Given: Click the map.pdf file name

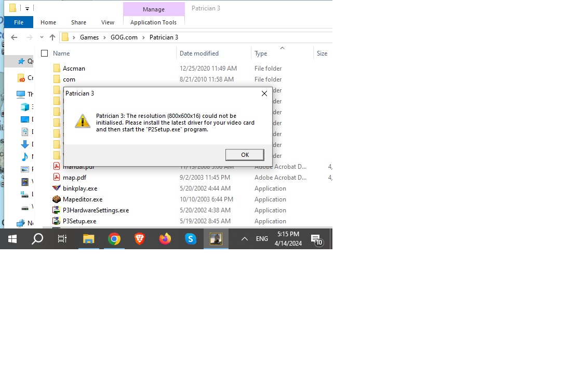Looking at the screenshot, I should [x=75, y=177].
